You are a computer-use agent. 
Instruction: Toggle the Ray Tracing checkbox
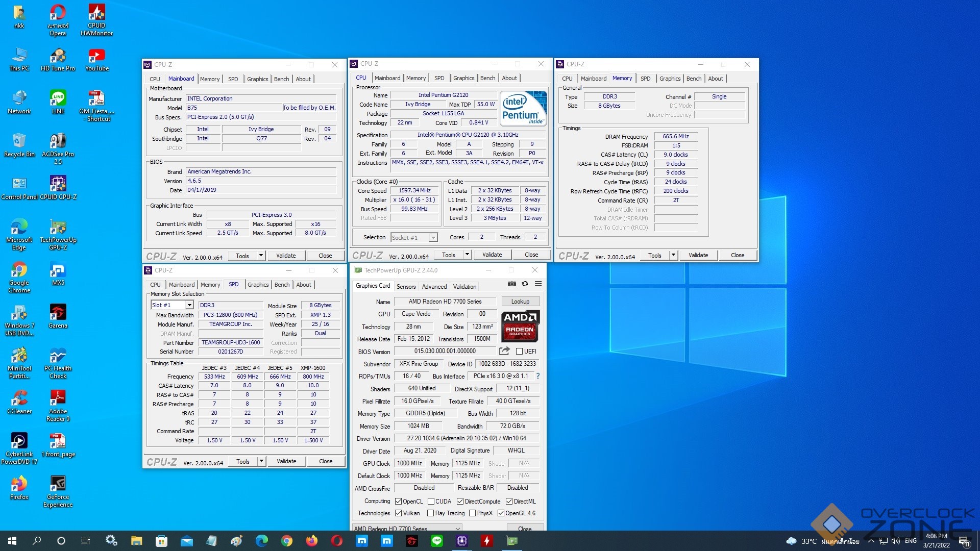(430, 513)
